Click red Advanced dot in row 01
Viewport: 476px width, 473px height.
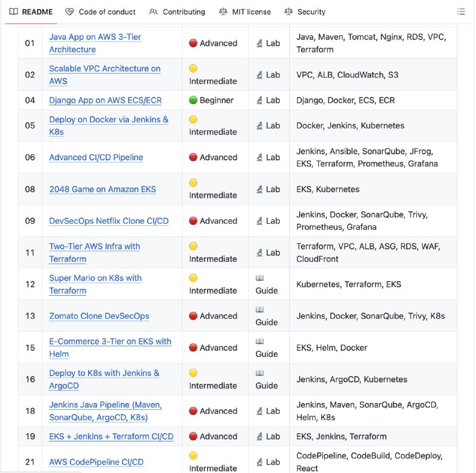(193, 43)
